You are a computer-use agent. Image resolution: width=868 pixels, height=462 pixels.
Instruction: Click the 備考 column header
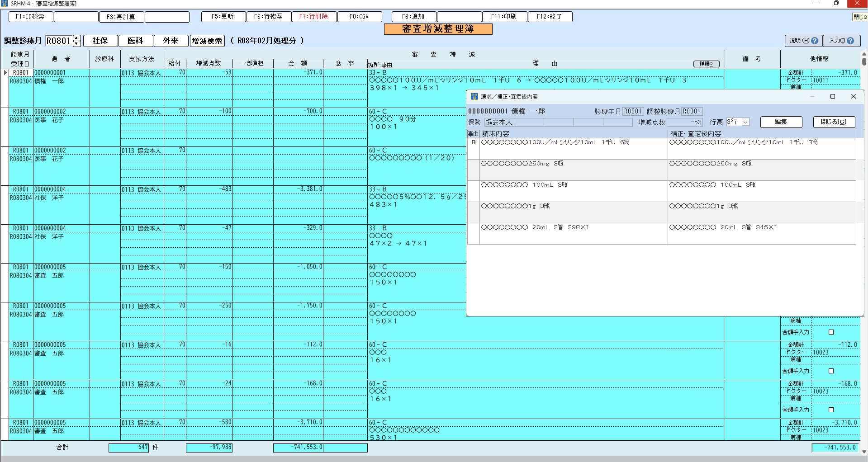[x=752, y=59]
